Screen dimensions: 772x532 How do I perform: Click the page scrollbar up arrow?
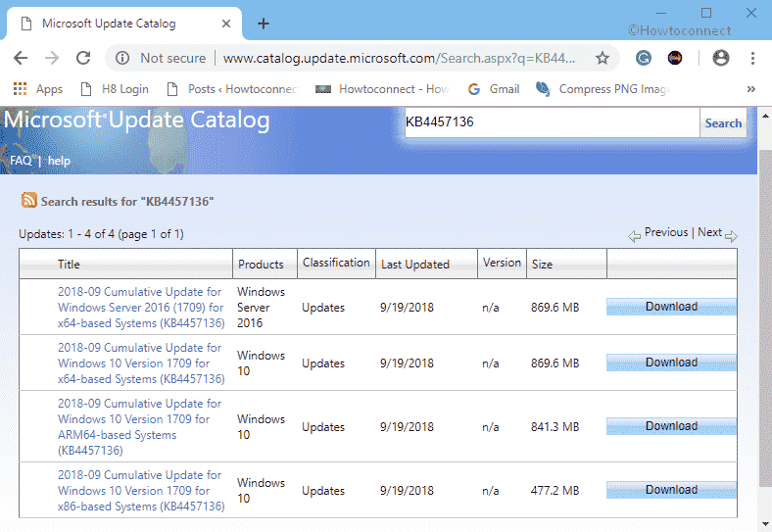tap(764, 116)
